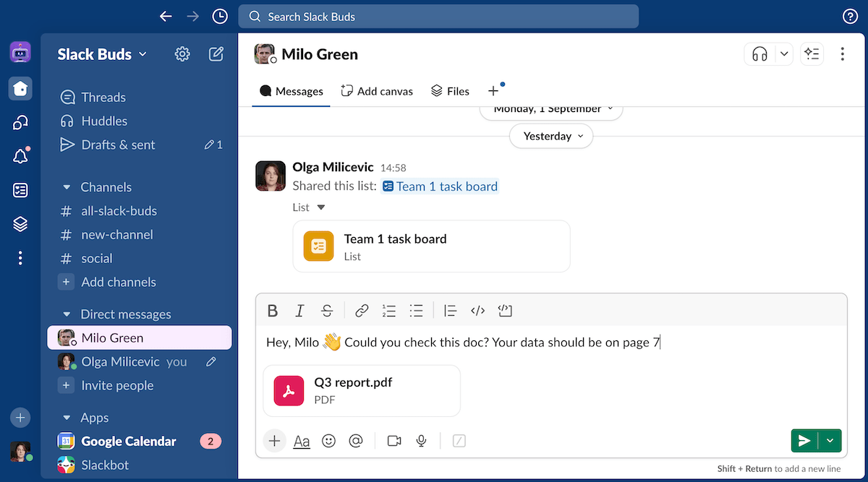Collapse the List attachment triangle
868x482 pixels.
[x=321, y=207]
